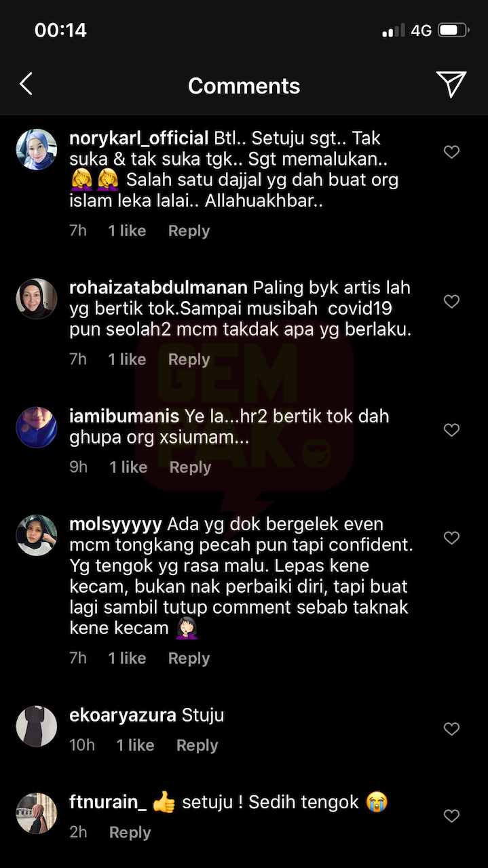Reply to molsyyyyy's comment
The height and width of the screenshot is (868, 488).
(x=189, y=658)
